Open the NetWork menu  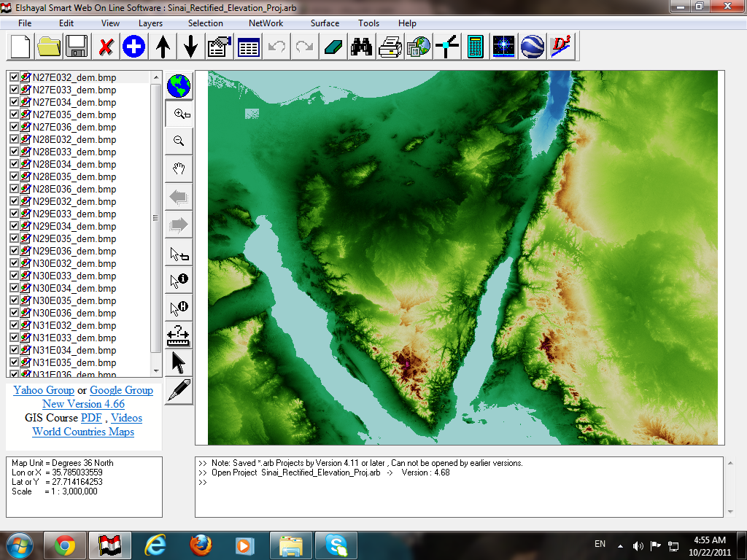[x=266, y=23]
